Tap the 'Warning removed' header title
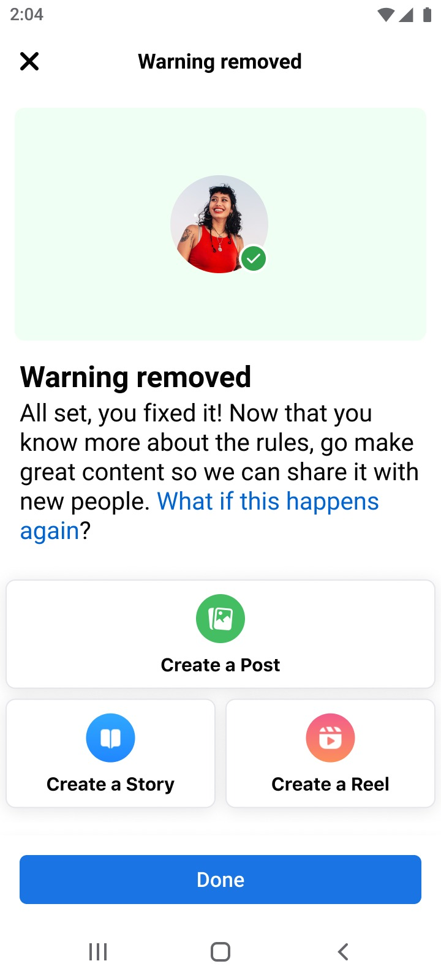The width and height of the screenshot is (441, 980). tap(220, 61)
